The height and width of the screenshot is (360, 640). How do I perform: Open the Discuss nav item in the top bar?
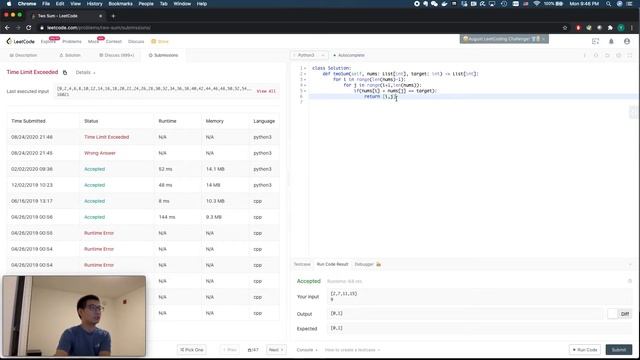coord(136,42)
